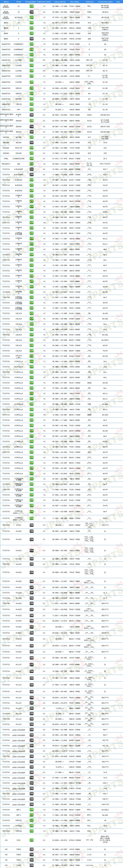Click the Marka column header
Viewport: 123px width, 868px height.
tap(6, 2)
